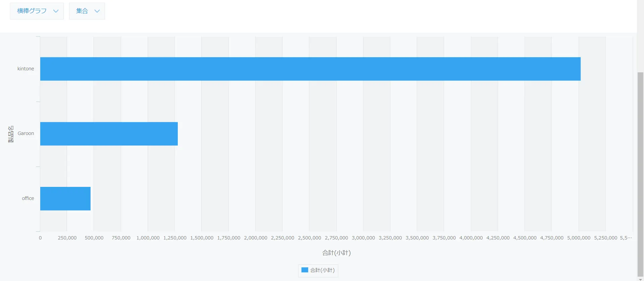The width and height of the screenshot is (644, 281).
Task: Click the chevron arrow beside 集合
Action: (97, 11)
